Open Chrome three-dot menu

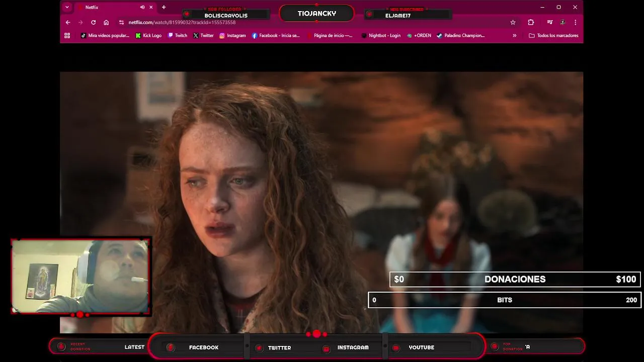[575, 22]
